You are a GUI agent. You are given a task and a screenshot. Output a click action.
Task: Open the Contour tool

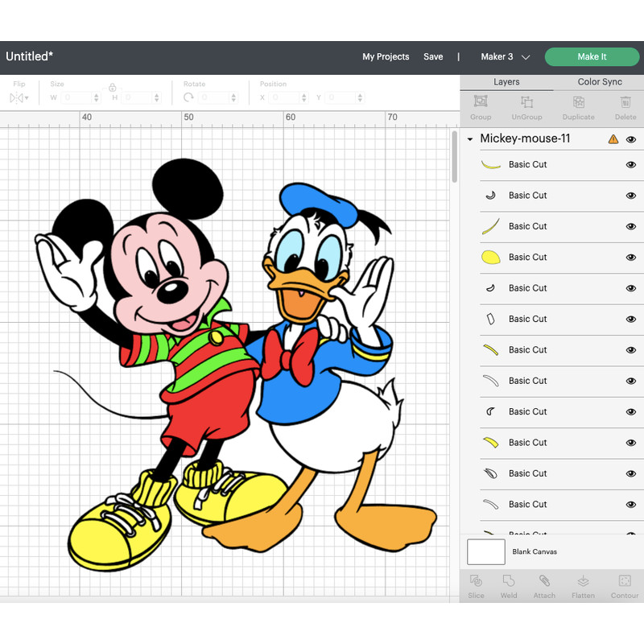[x=625, y=585]
